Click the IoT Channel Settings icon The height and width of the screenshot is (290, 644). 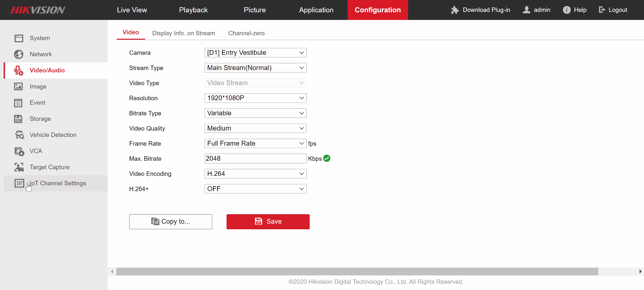(19, 183)
